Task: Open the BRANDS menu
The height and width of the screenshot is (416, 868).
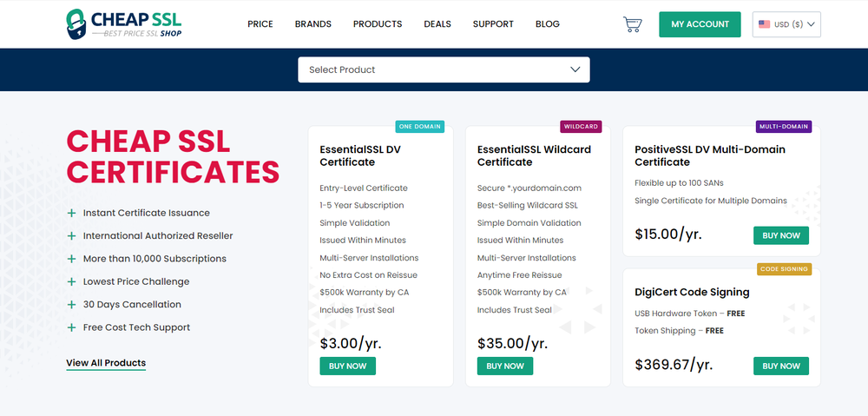Action: (x=312, y=24)
